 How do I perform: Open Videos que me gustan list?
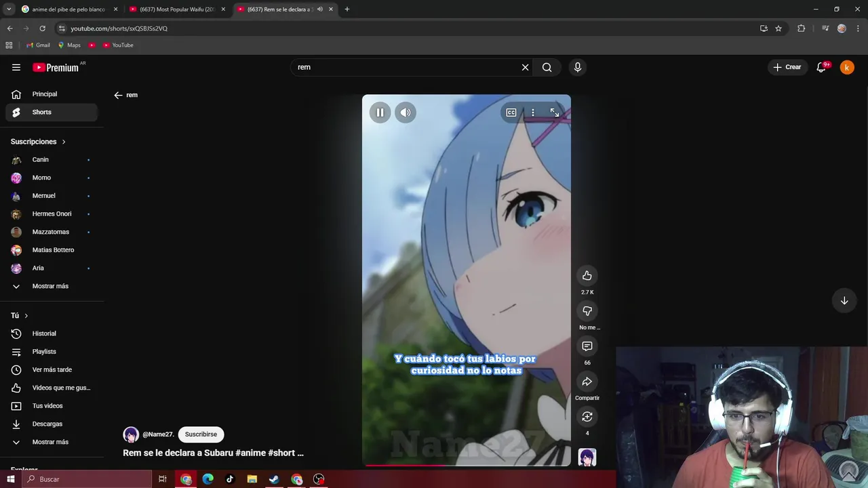pos(52,388)
